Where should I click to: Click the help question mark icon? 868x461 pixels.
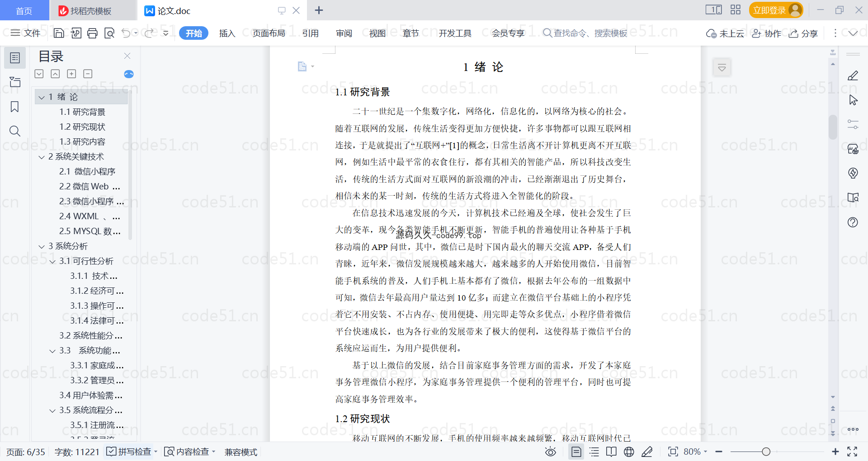pyautogui.click(x=853, y=222)
